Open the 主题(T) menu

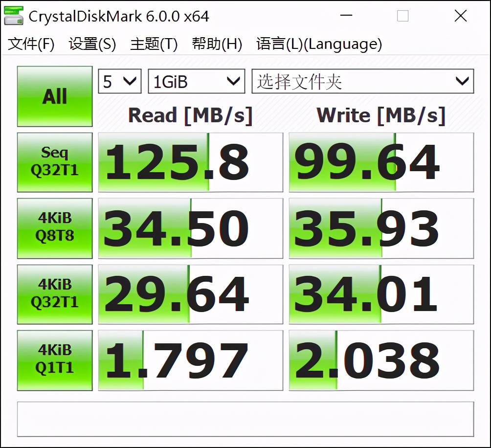tap(154, 44)
